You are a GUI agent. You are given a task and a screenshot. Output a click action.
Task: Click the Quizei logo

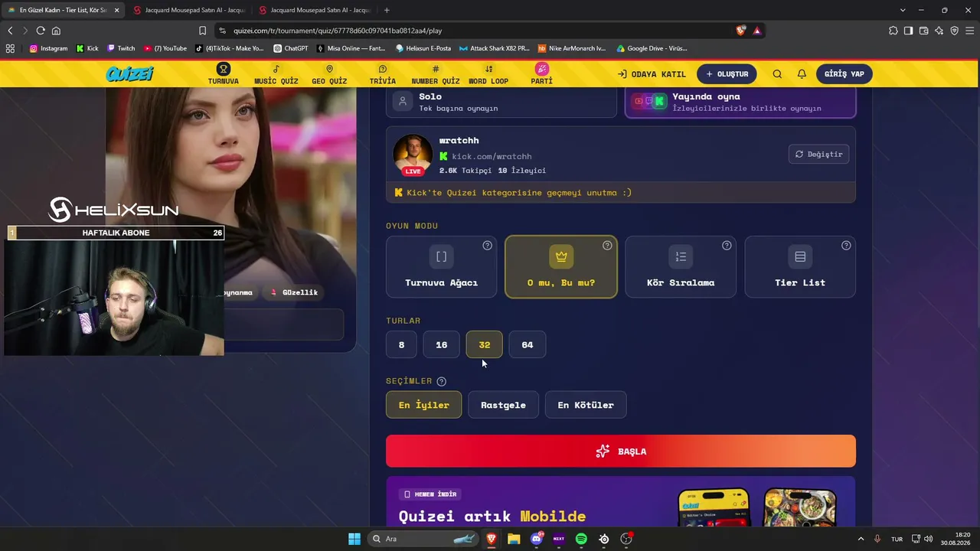(x=130, y=73)
